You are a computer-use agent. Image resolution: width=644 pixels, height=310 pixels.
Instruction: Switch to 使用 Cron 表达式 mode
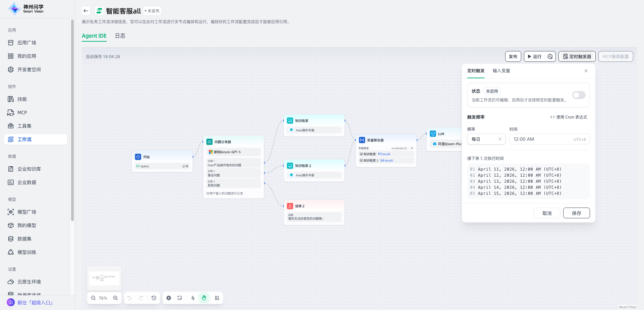(x=569, y=117)
